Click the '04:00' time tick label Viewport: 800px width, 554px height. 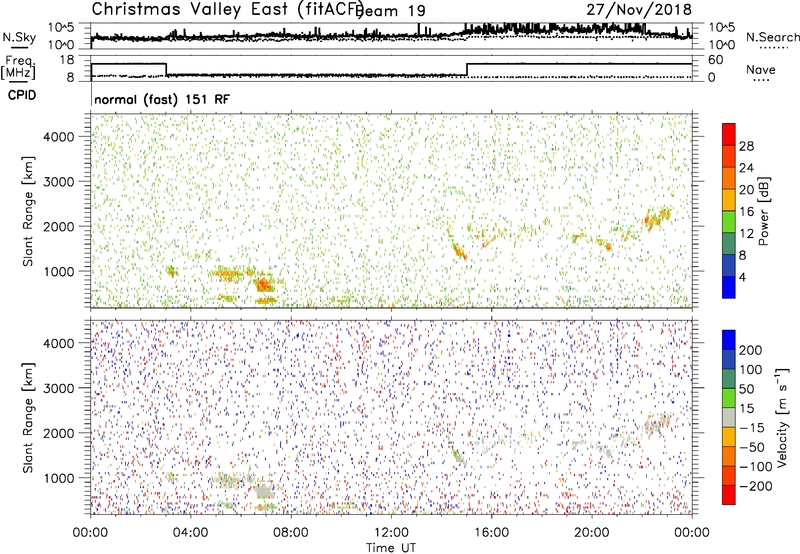(x=190, y=533)
